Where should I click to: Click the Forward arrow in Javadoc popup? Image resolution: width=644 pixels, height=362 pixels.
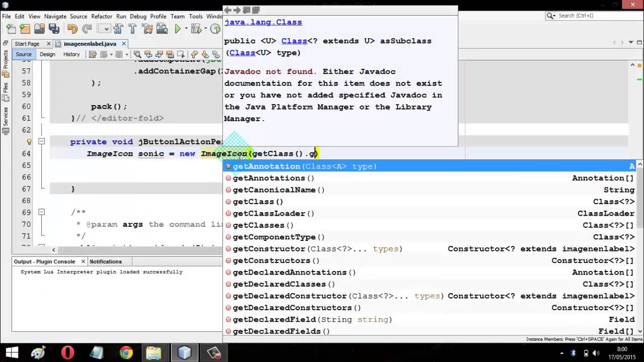tap(237, 10)
